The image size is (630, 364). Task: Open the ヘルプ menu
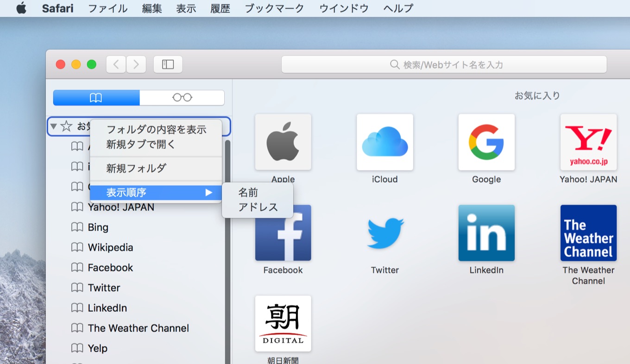[x=398, y=8]
